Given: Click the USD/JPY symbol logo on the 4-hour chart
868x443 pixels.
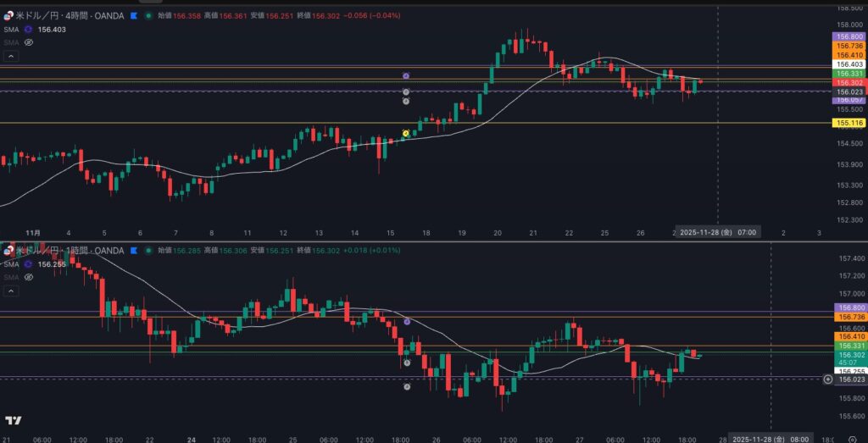Looking at the screenshot, I should point(8,15).
